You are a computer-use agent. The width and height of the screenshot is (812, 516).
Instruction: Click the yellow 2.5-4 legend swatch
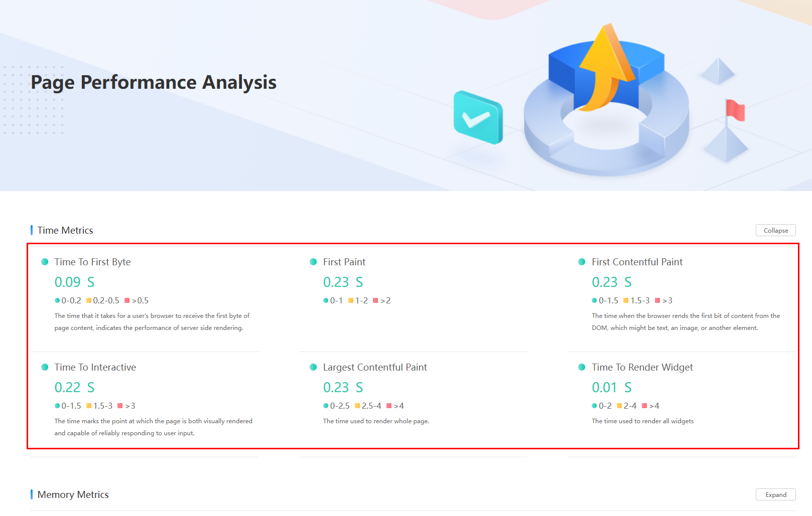pos(357,406)
